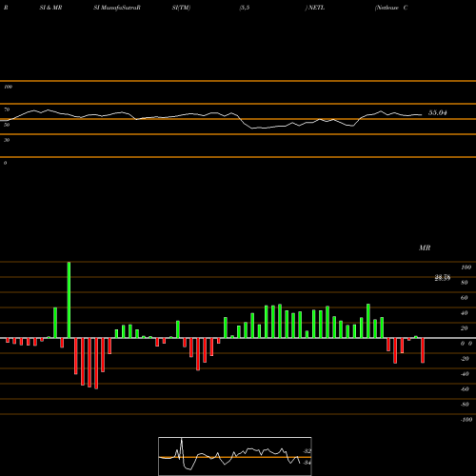Open the mini line chart thumbnail
Viewport: 476px width, 476px height.
pyautogui.click(x=235, y=456)
